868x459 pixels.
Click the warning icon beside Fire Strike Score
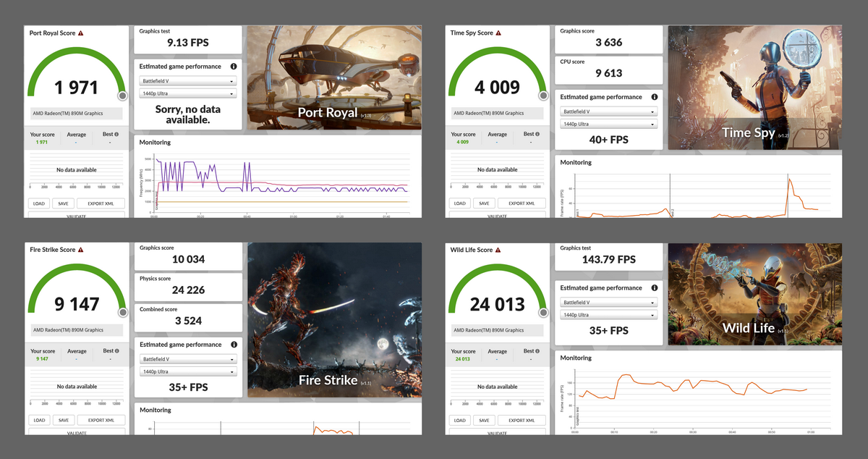pyautogui.click(x=81, y=250)
